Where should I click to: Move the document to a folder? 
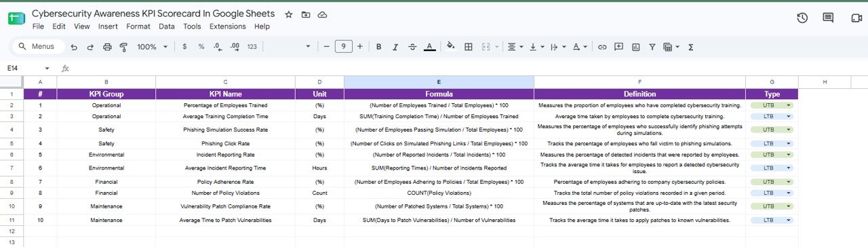coord(306,14)
